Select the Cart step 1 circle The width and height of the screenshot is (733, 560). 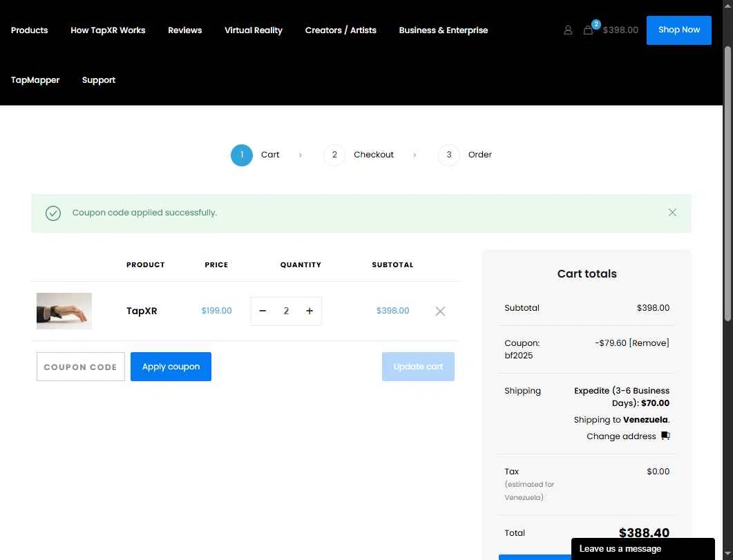click(x=242, y=155)
